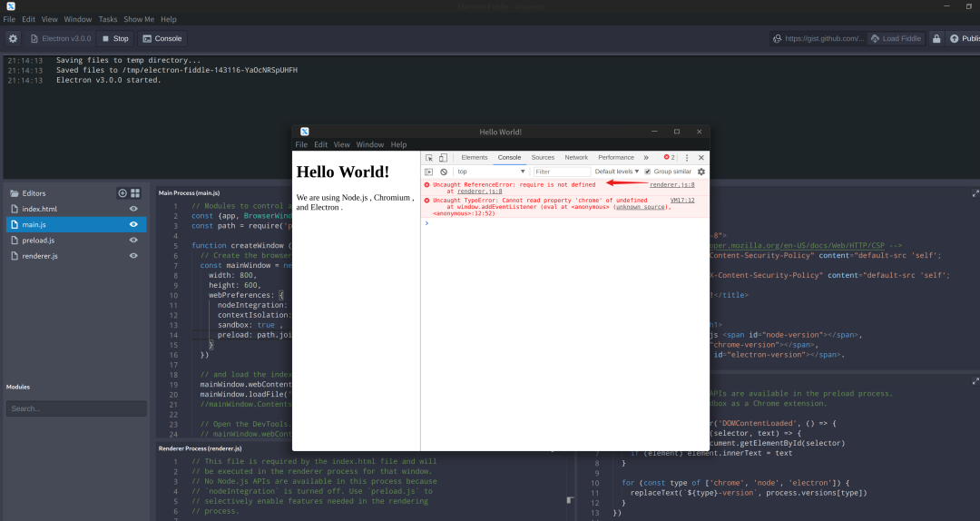Open renderer.js:8 link beside ReferenceError
Screen dimensions: 980x521
point(671,184)
